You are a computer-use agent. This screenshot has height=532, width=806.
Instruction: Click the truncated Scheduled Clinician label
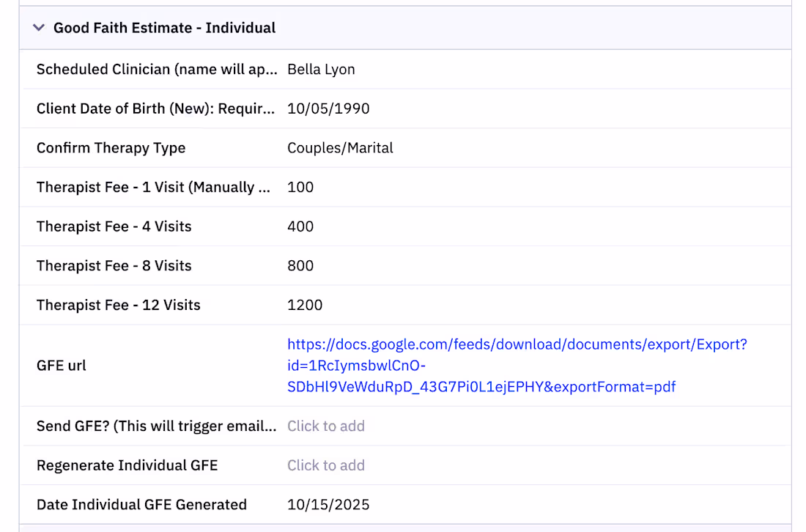pos(156,69)
